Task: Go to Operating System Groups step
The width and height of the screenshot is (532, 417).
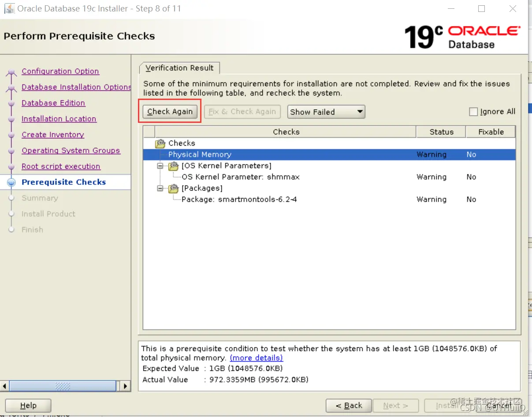Action: tap(71, 151)
